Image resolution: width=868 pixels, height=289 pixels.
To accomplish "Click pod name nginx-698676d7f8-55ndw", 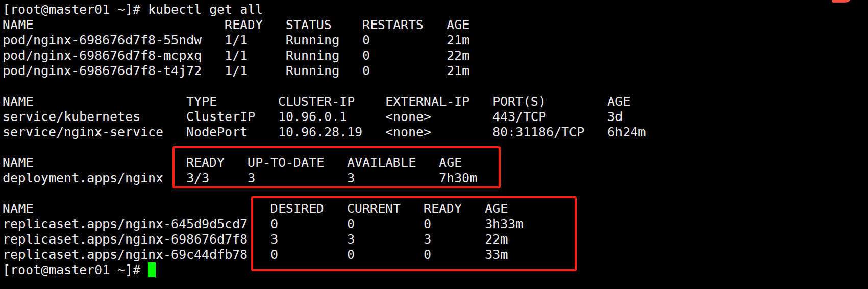I will [102, 40].
